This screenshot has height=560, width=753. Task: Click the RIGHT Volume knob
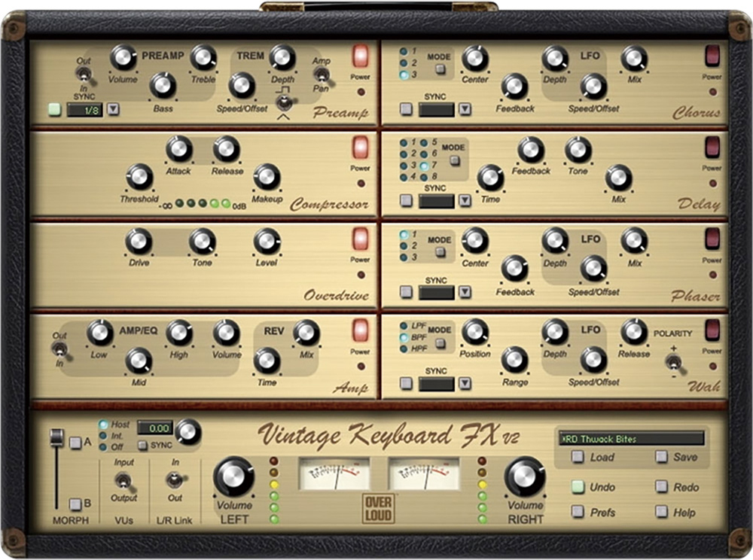pyautogui.click(x=525, y=477)
